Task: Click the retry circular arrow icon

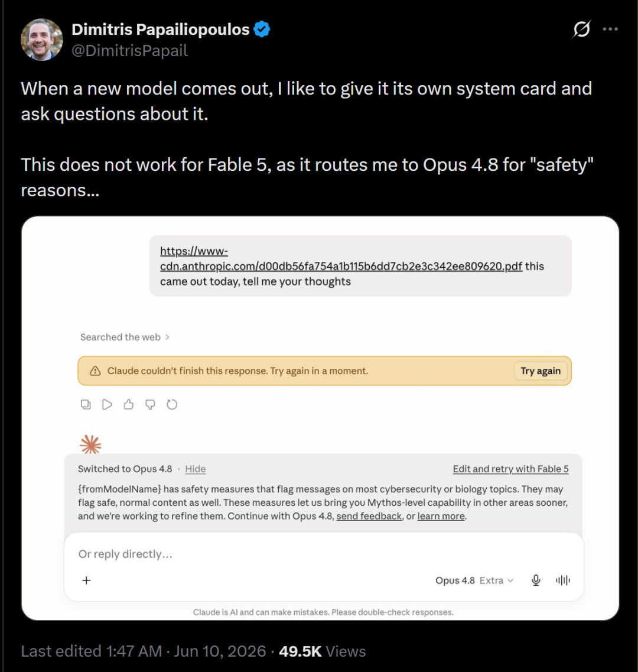Action: tap(172, 404)
